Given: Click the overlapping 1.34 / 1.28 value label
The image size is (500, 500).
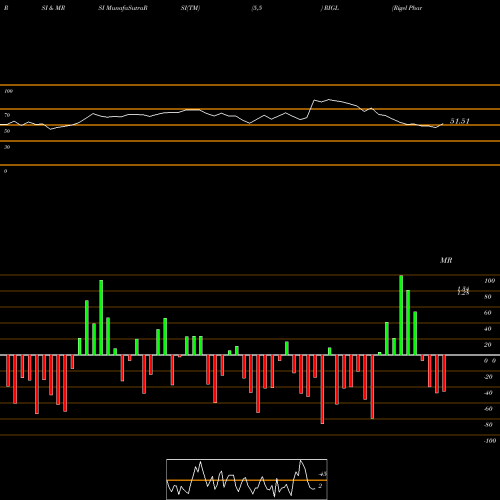Looking at the screenshot, I should click(x=463, y=291).
